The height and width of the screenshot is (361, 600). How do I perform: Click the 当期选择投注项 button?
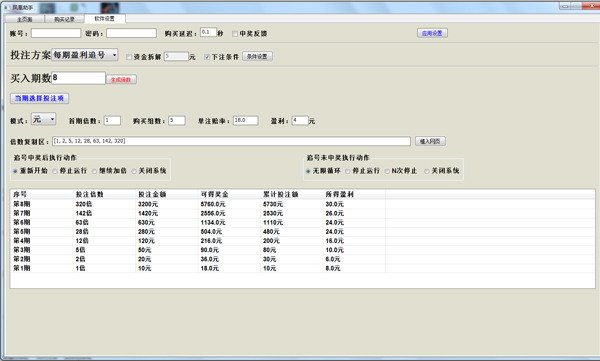[39, 98]
